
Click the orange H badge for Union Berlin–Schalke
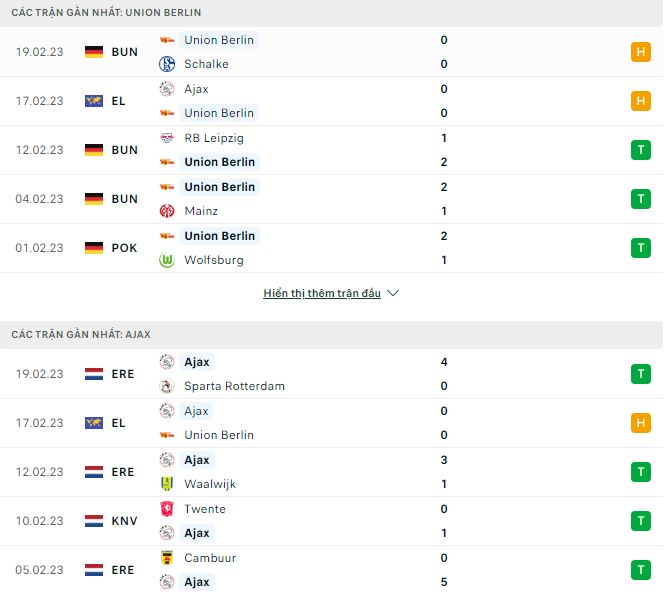pos(641,52)
